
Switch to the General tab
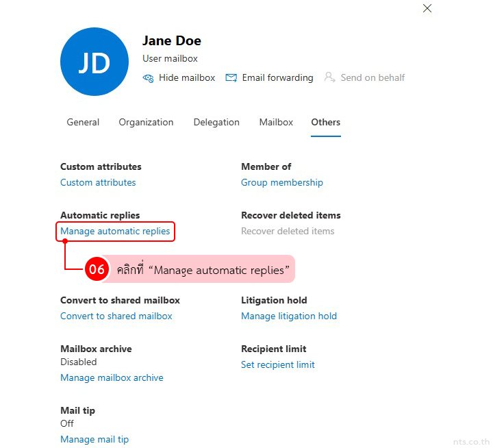coord(83,122)
